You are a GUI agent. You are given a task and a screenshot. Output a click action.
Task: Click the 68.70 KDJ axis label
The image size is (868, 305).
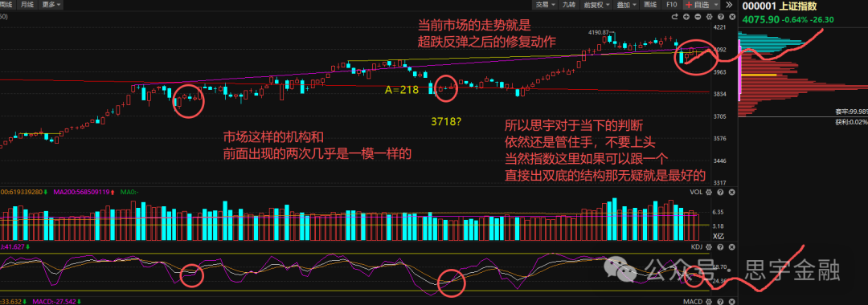[x=719, y=266]
